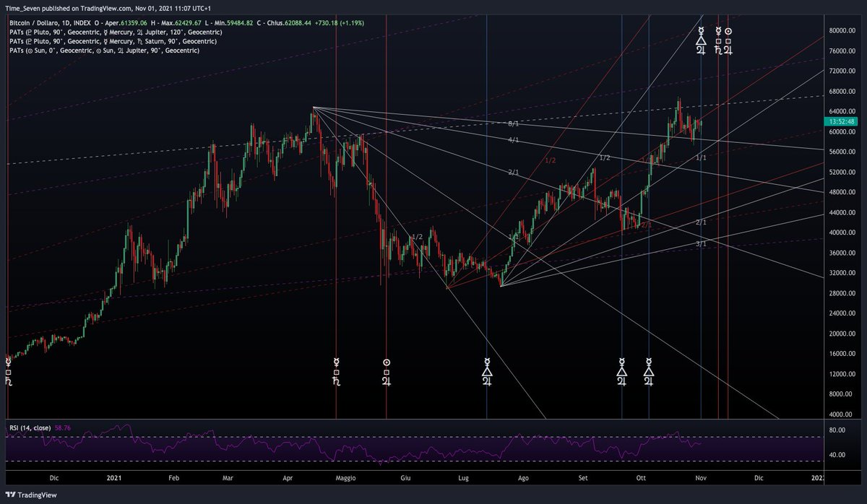Select the Sun Jupiter 90° PATs indicator
867x504 pixels.
coord(104,51)
